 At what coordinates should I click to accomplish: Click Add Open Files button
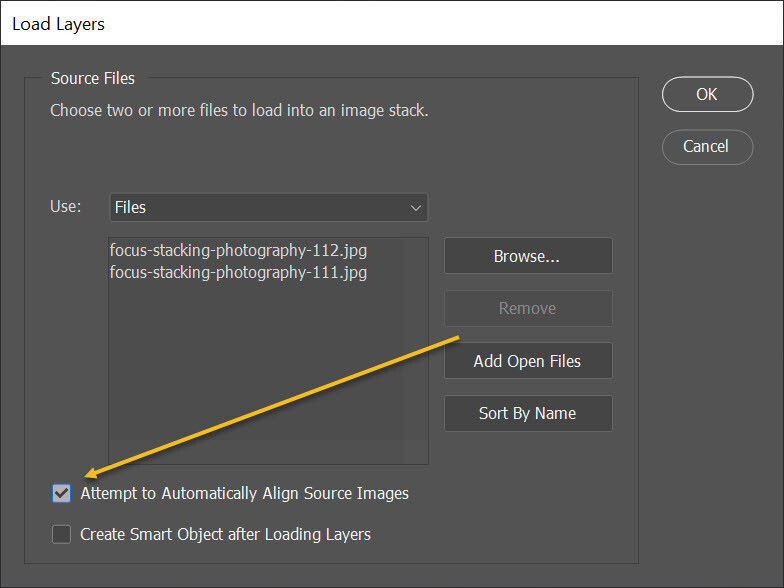[528, 360]
